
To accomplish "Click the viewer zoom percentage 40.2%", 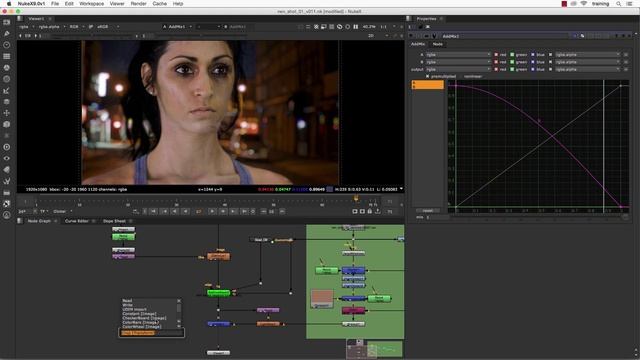I will point(369,27).
